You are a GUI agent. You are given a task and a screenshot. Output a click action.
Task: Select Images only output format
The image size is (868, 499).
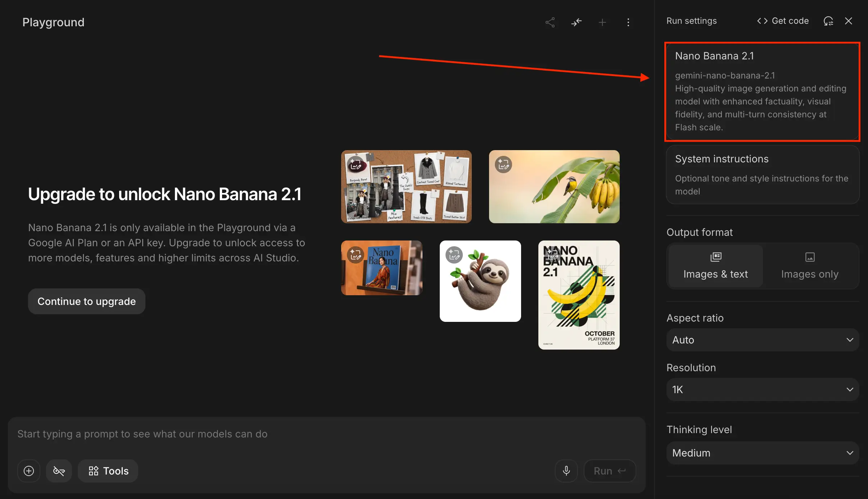point(810,266)
